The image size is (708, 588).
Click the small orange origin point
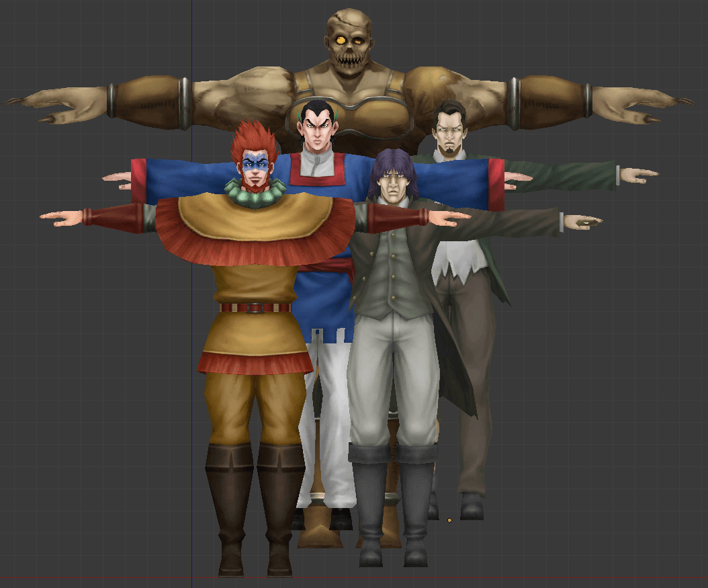[x=449, y=520]
